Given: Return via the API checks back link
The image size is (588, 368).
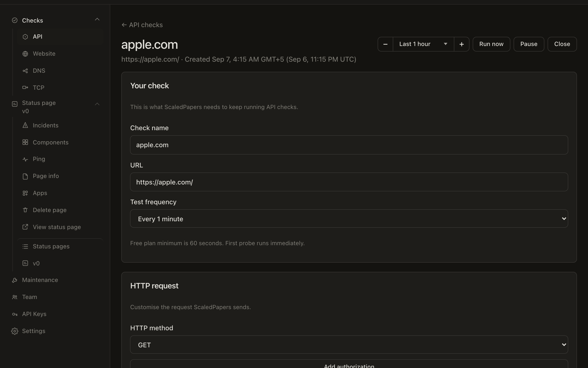Looking at the screenshot, I should click(142, 25).
